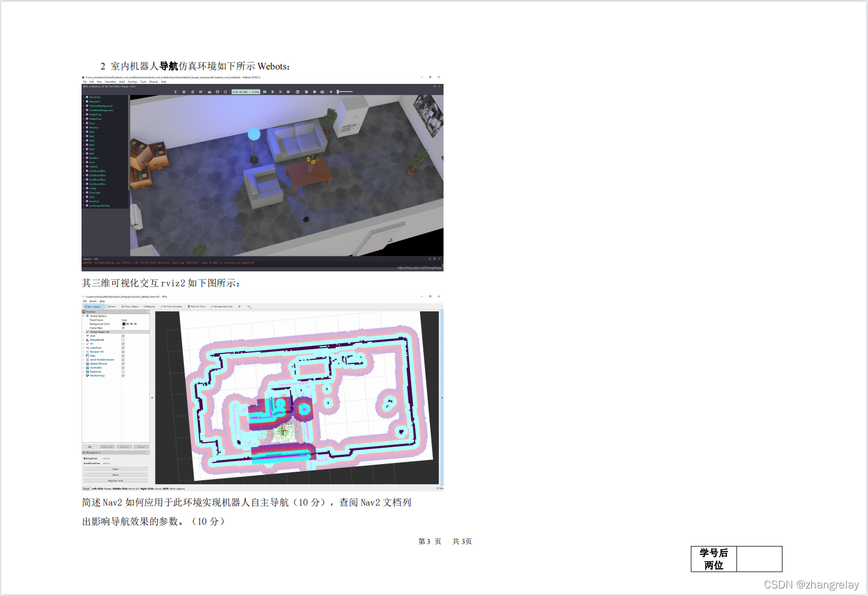
Task: Select the LandscapePainting scene tree node
Action: [x=98, y=205]
